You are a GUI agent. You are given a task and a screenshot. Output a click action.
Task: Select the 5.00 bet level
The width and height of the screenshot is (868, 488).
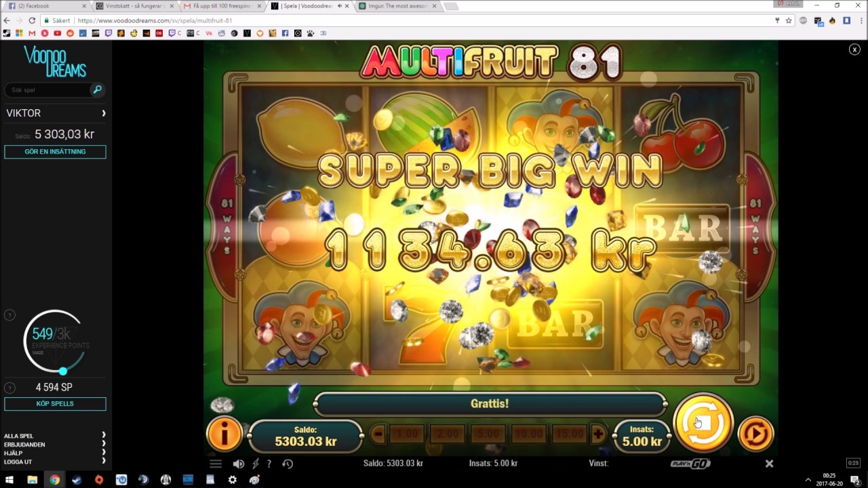pos(488,434)
